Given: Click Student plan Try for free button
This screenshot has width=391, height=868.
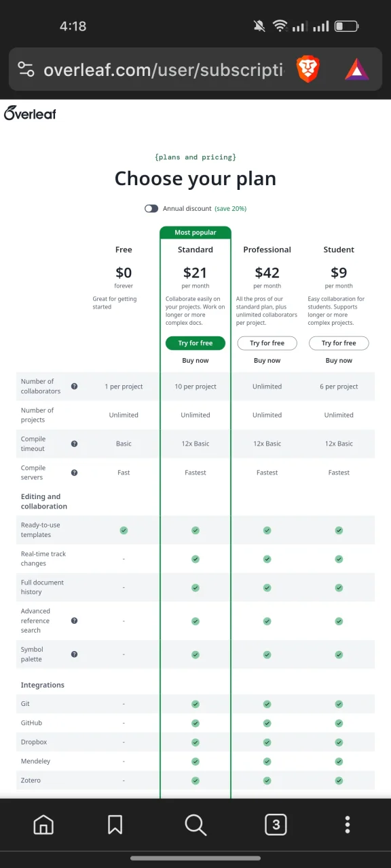Looking at the screenshot, I should (x=339, y=343).
